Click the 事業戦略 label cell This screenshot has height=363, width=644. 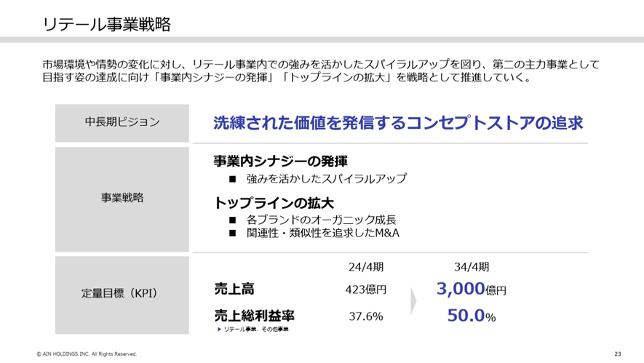122,197
